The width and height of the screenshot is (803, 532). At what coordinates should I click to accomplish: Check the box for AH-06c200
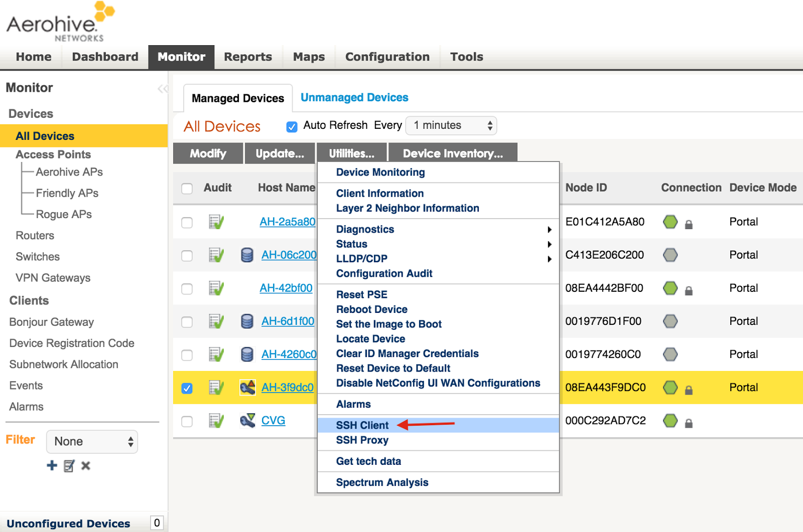187,256
